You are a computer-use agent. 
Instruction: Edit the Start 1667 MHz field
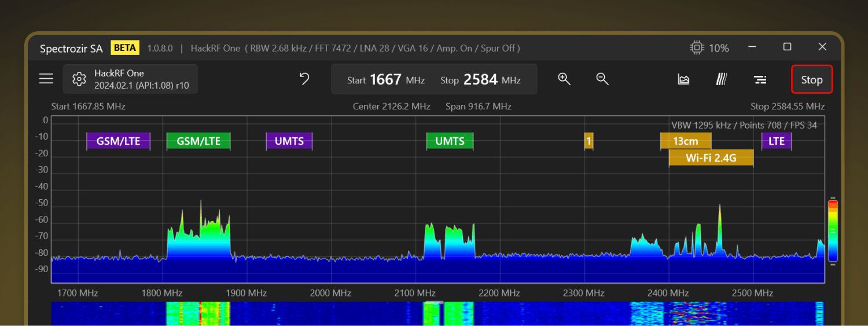pyautogui.click(x=386, y=80)
